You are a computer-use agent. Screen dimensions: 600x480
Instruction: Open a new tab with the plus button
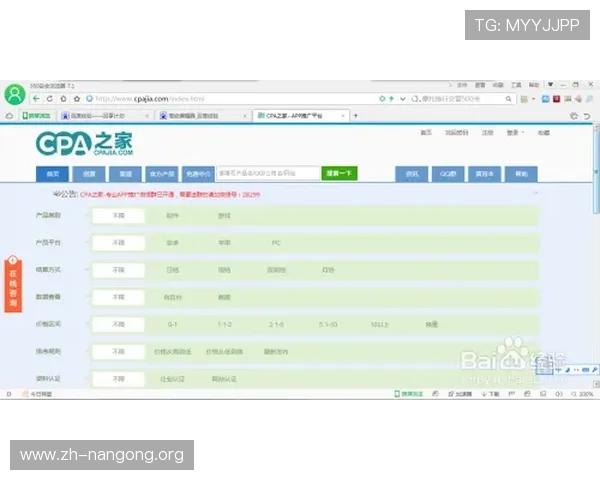(x=355, y=115)
